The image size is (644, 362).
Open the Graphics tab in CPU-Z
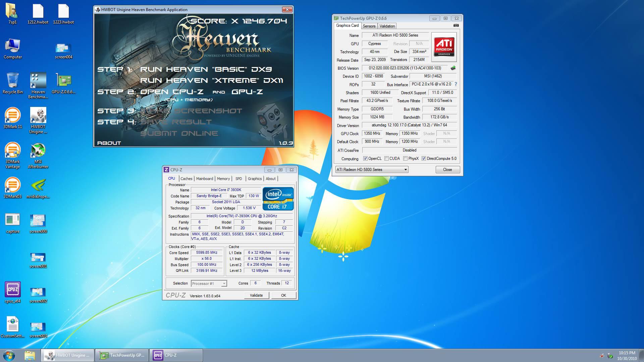point(255,179)
